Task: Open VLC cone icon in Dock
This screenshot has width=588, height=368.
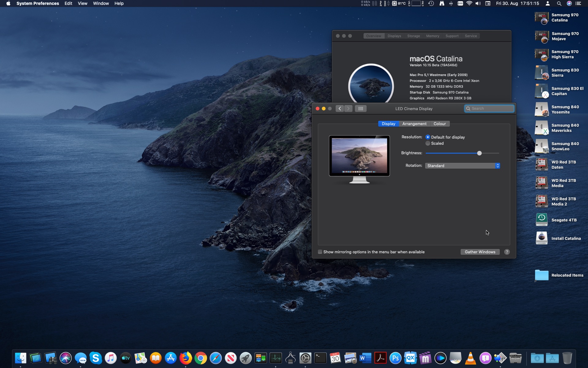Action: pos(470,358)
